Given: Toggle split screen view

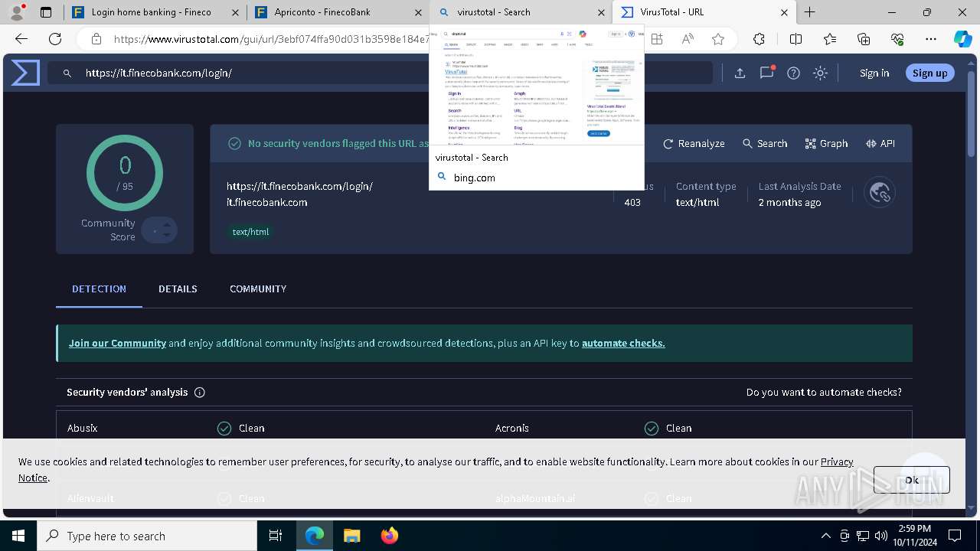Looking at the screenshot, I should click(795, 39).
